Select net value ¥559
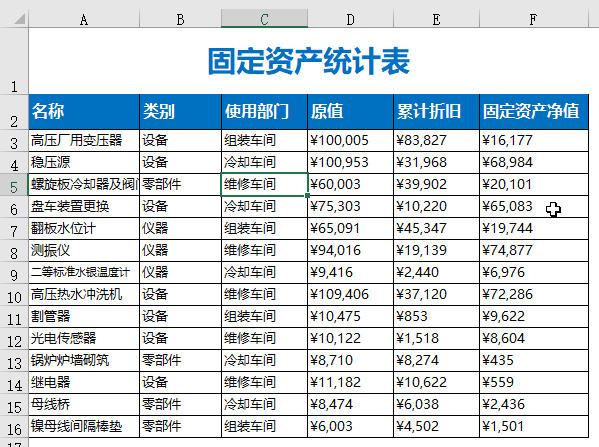The width and height of the screenshot is (599, 447). point(534,382)
